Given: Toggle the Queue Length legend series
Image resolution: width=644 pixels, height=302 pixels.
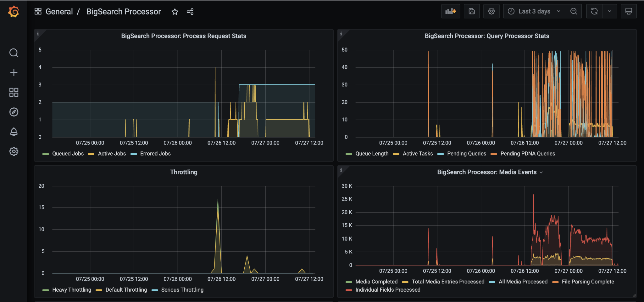Looking at the screenshot, I should pyautogui.click(x=372, y=154).
